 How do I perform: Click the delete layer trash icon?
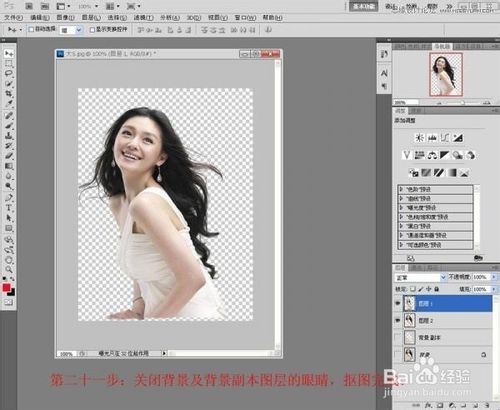487,405
